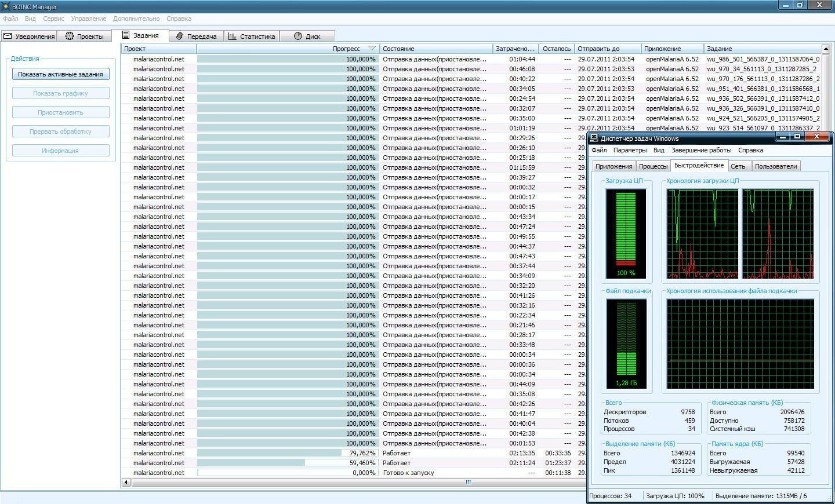
Task: Sort tasks by the Проект column header
Action: coord(158,49)
